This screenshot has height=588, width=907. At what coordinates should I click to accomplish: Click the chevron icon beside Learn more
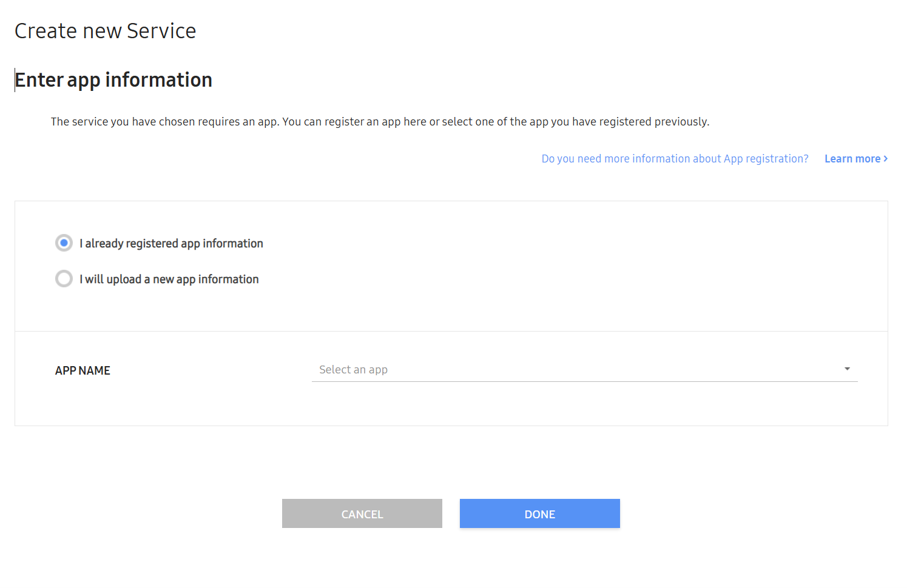(x=886, y=159)
